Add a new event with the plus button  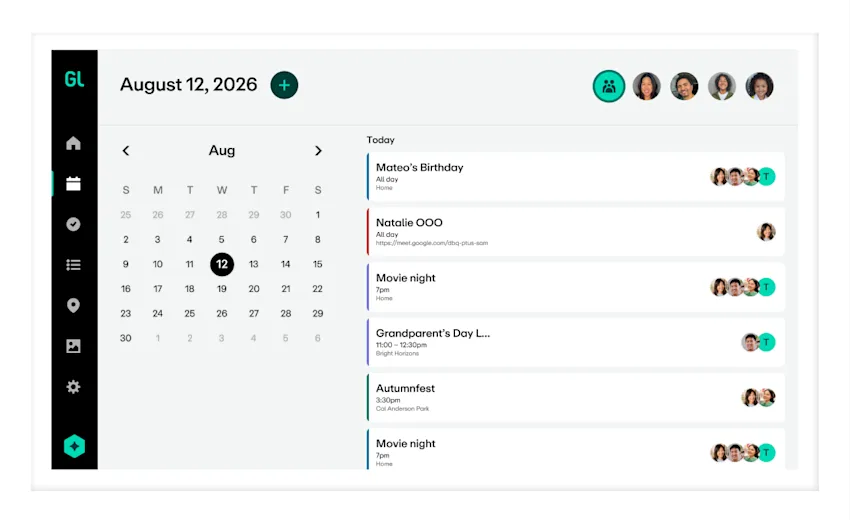click(x=284, y=85)
